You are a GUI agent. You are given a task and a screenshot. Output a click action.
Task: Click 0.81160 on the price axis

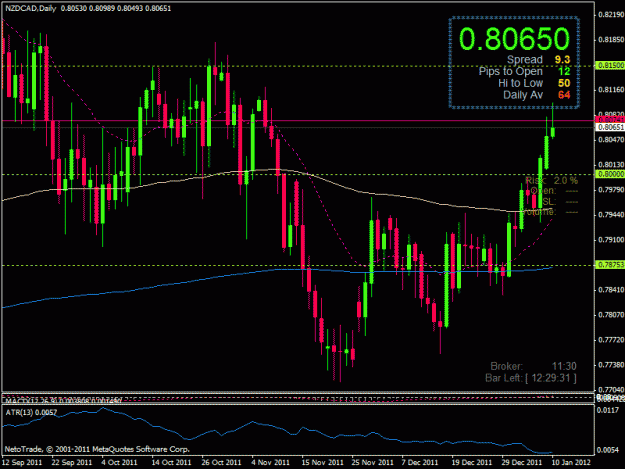611,90
